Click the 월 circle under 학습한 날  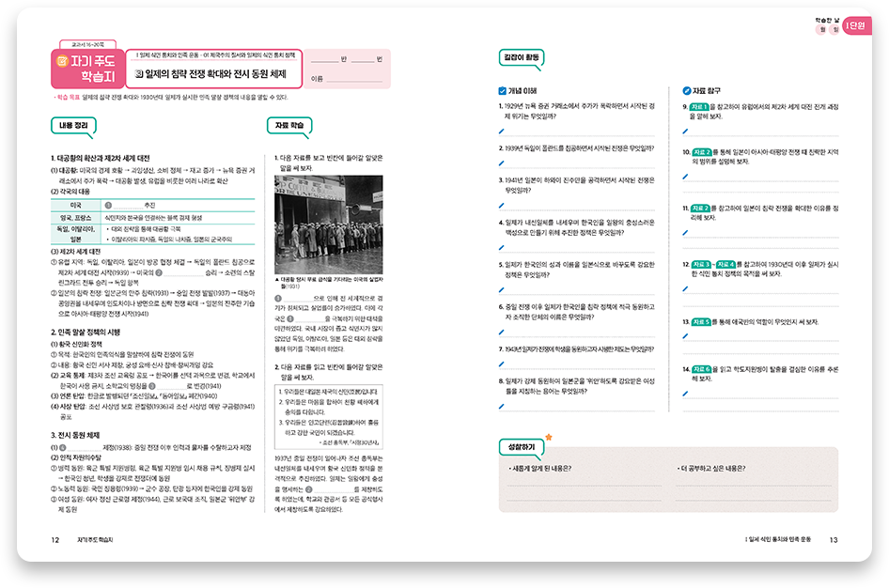(821, 29)
